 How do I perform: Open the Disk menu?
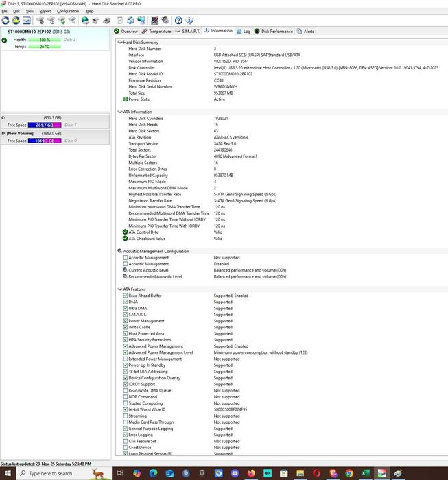click(x=16, y=11)
